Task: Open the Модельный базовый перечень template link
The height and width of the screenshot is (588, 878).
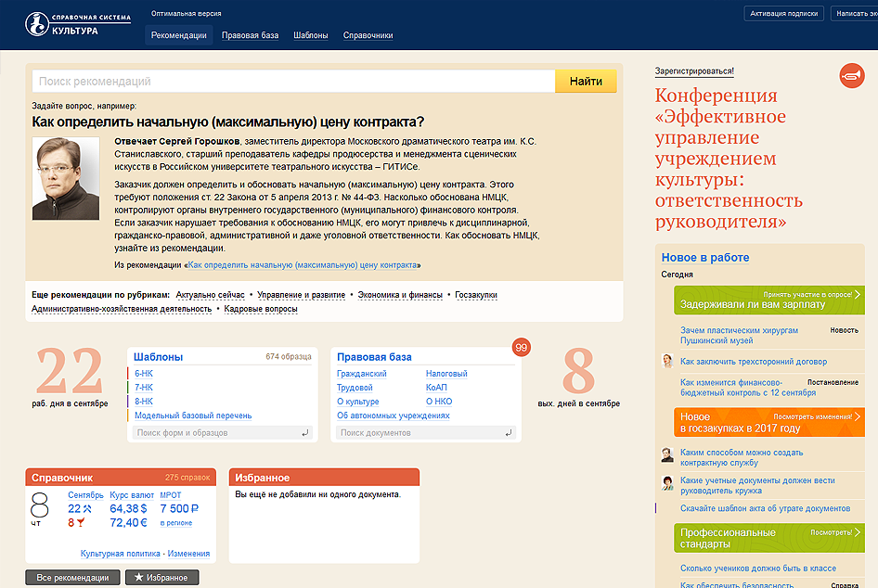Action: click(193, 415)
